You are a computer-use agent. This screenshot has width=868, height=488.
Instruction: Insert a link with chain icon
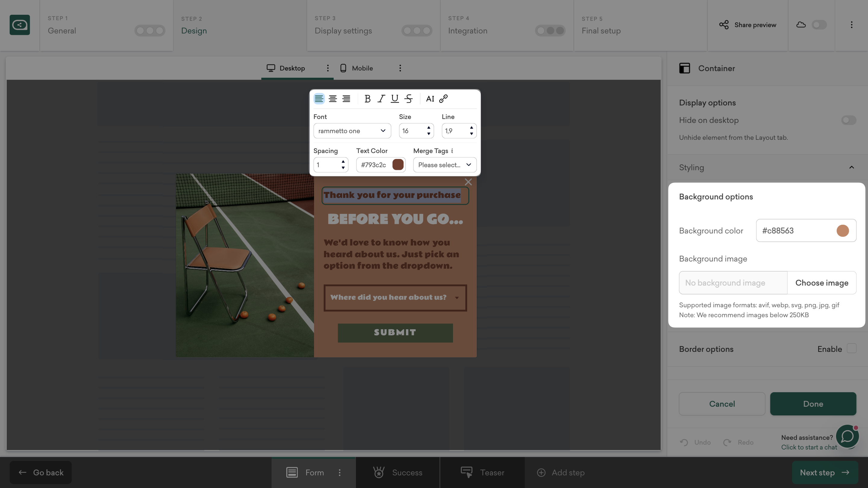[443, 99]
